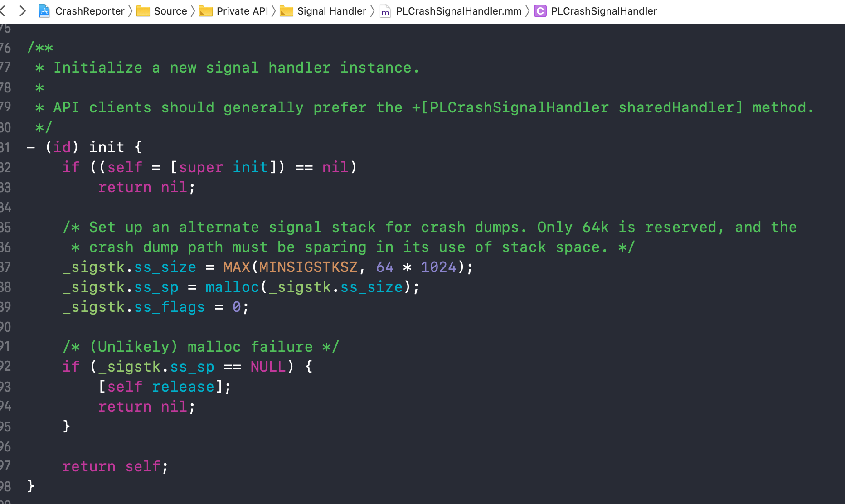Place cursor on 'return self;' line

click(x=115, y=466)
